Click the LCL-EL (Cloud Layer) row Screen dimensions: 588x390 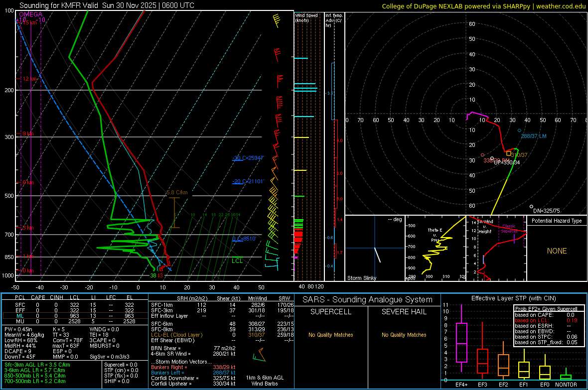tap(222, 335)
